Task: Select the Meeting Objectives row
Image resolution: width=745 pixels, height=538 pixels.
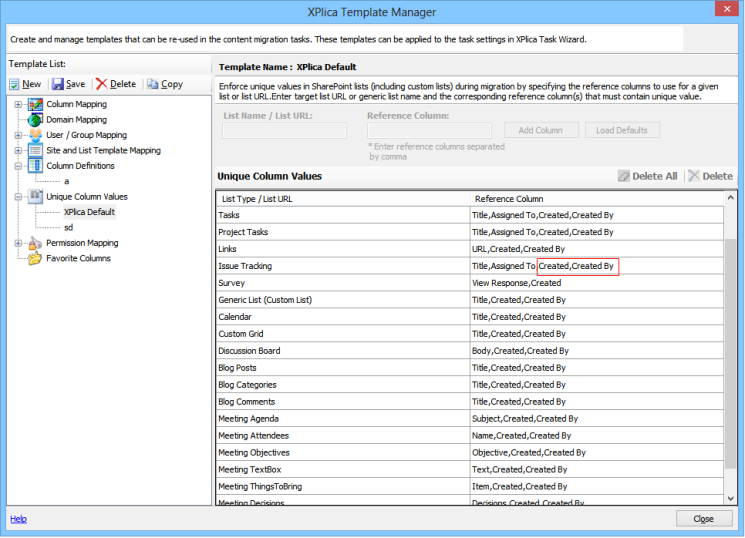Action: (x=470, y=453)
